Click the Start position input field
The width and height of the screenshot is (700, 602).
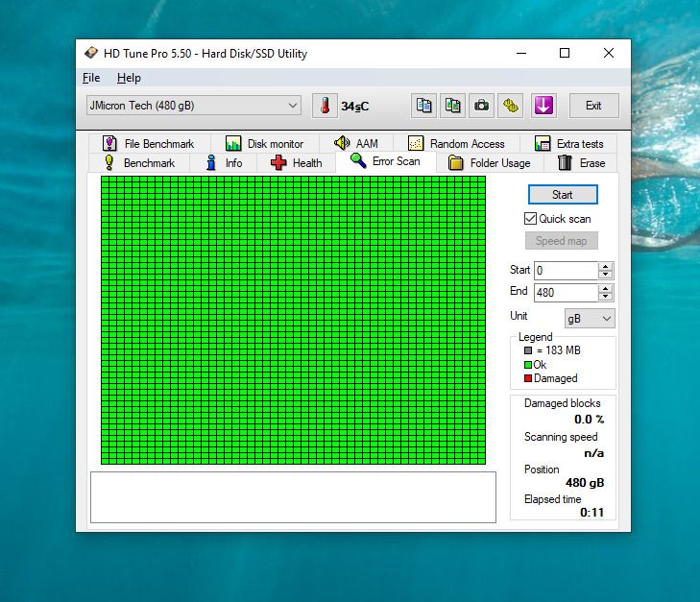[x=566, y=271]
